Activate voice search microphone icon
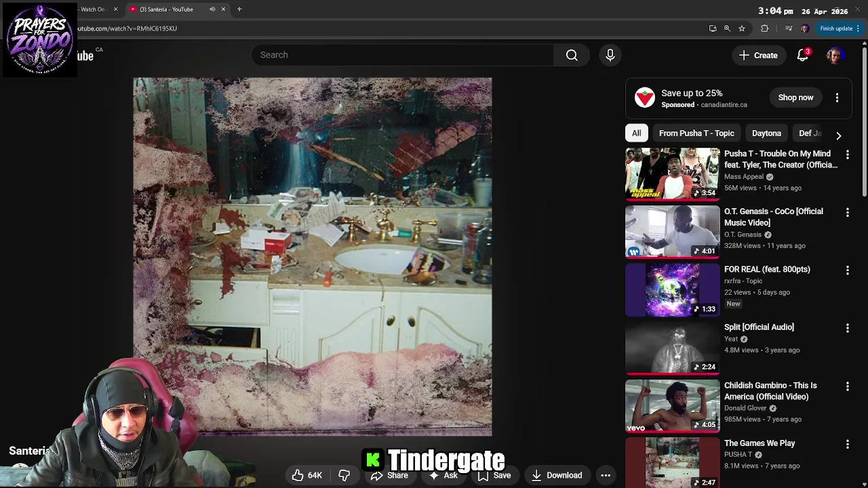The width and height of the screenshot is (868, 488). click(610, 55)
